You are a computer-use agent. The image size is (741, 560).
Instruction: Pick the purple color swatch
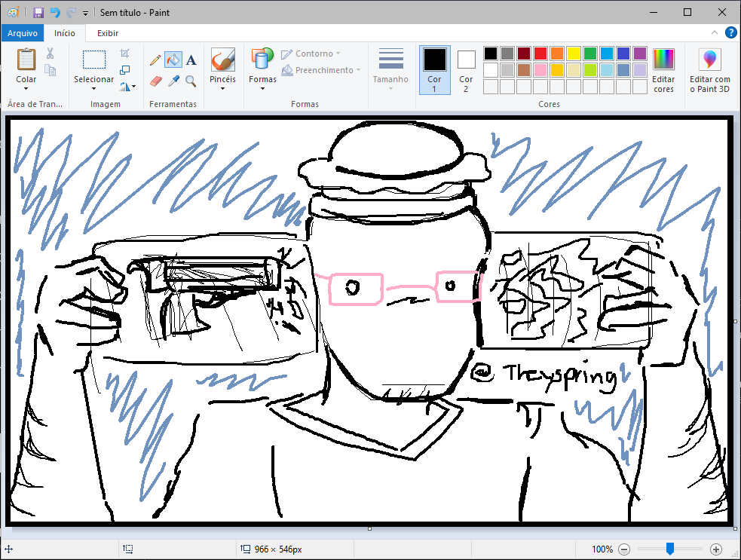[x=639, y=54]
